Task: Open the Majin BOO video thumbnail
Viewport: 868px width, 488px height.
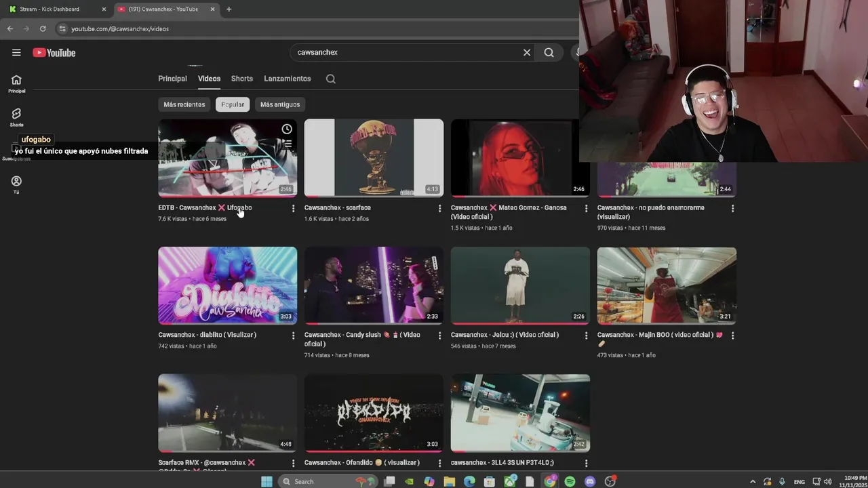Action: (x=667, y=285)
